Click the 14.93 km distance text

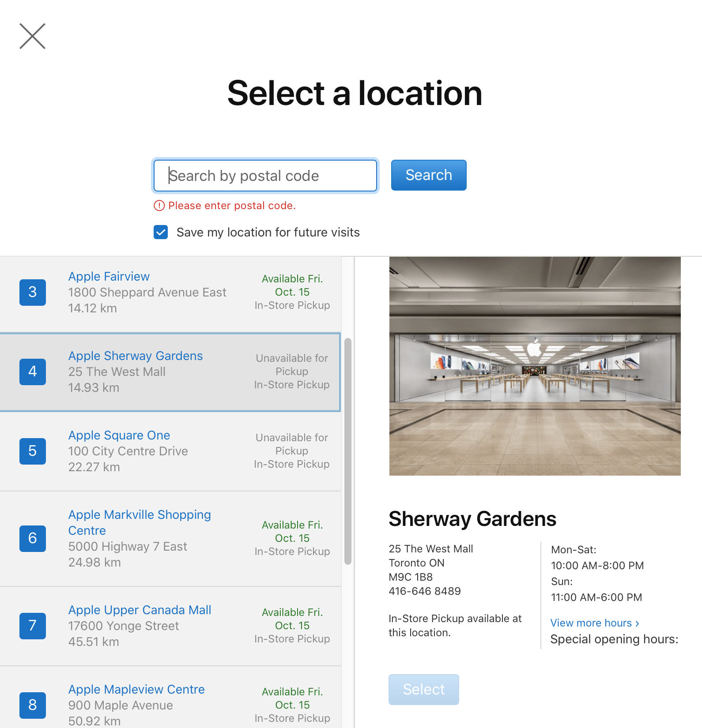pos(94,387)
